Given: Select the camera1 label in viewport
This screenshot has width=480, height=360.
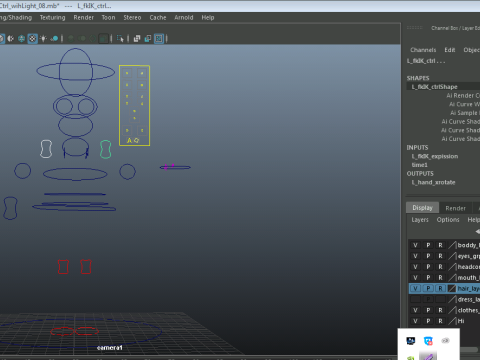Looking at the screenshot, I should 110,348.
